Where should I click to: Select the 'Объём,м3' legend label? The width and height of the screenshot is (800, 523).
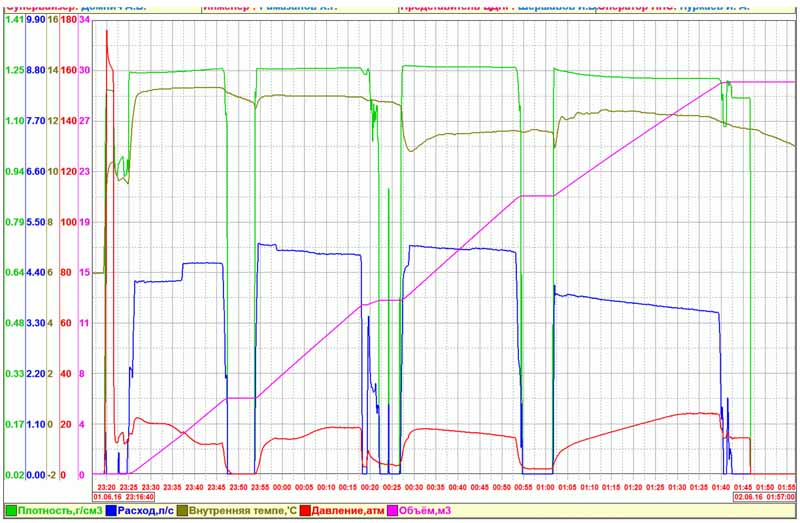[426, 511]
